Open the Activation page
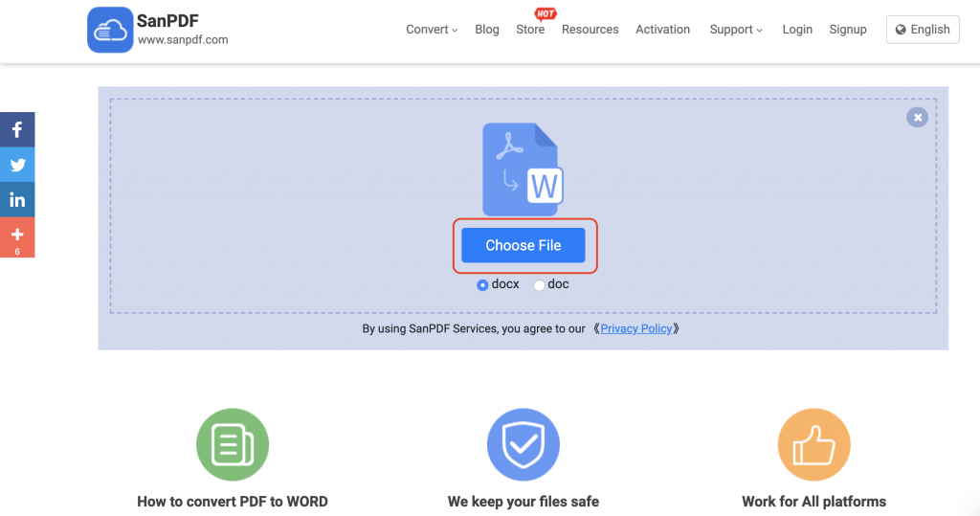980x516 pixels. tap(662, 30)
